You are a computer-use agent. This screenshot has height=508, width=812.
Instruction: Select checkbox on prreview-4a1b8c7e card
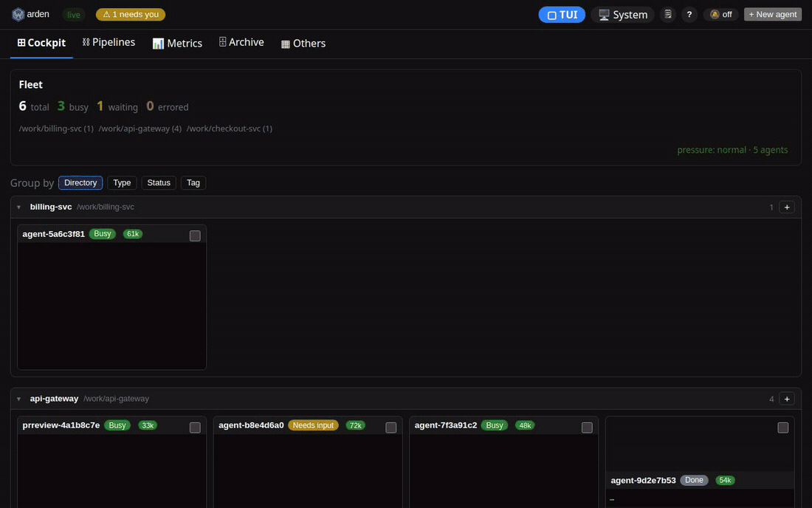coord(195,428)
